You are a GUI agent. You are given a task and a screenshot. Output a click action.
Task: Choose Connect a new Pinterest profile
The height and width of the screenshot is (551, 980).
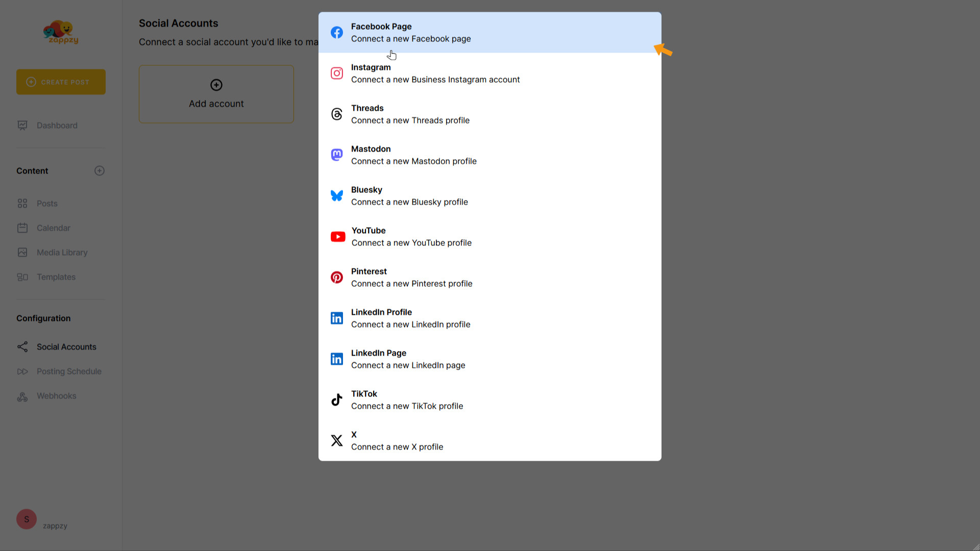490,278
